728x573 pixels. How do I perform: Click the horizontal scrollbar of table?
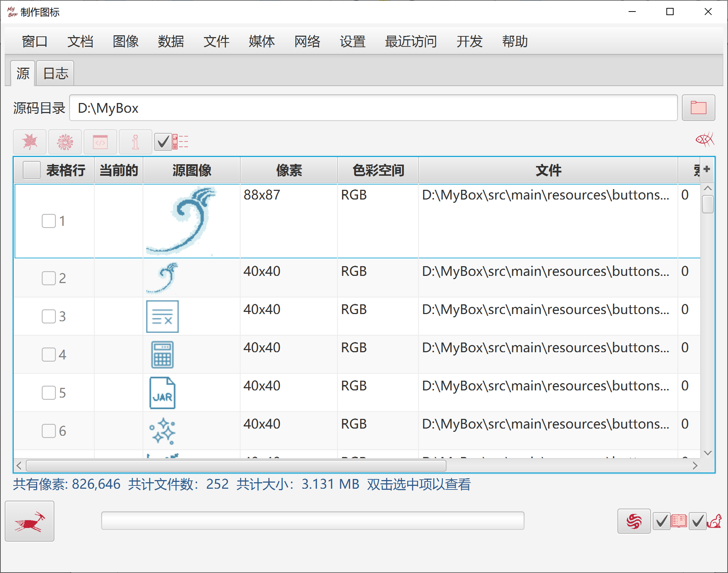click(236, 466)
